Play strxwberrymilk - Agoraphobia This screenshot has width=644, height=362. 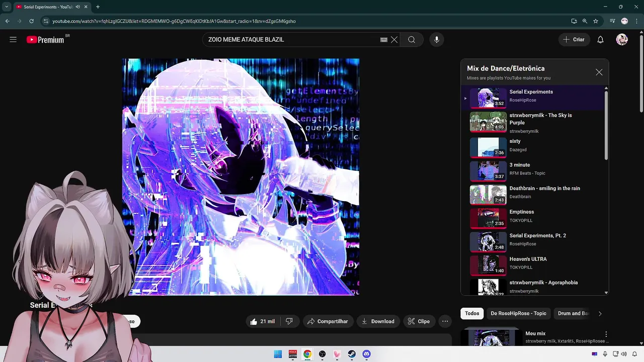tap(532, 287)
